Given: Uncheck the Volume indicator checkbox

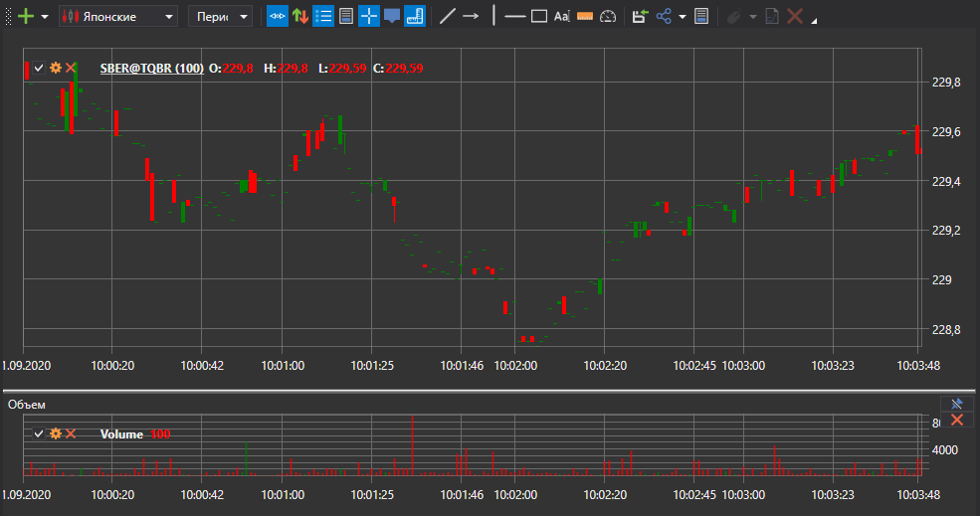Looking at the screenshot, I should pyautogui.click(x=39, y=433).
